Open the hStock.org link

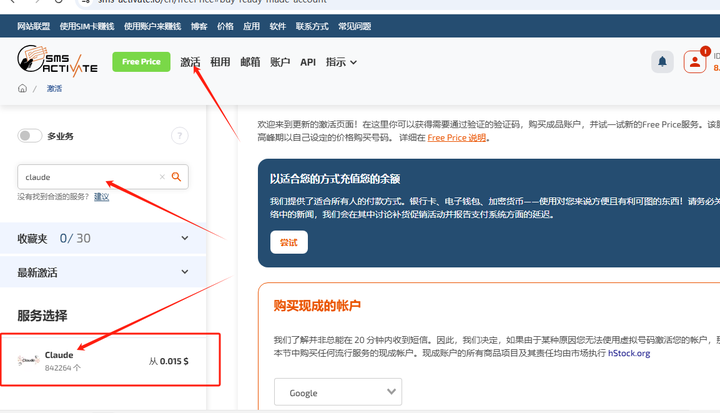pyautogui.click(x=629, y=353)
